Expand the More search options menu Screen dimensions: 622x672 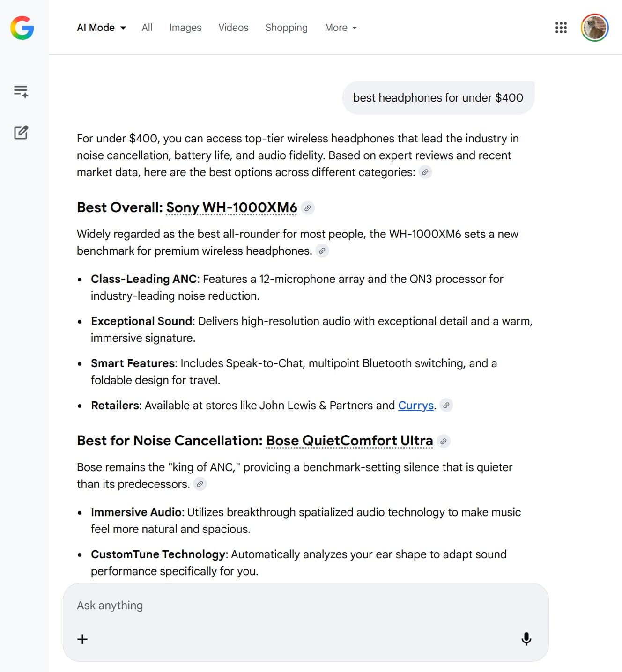pos(341,28)
